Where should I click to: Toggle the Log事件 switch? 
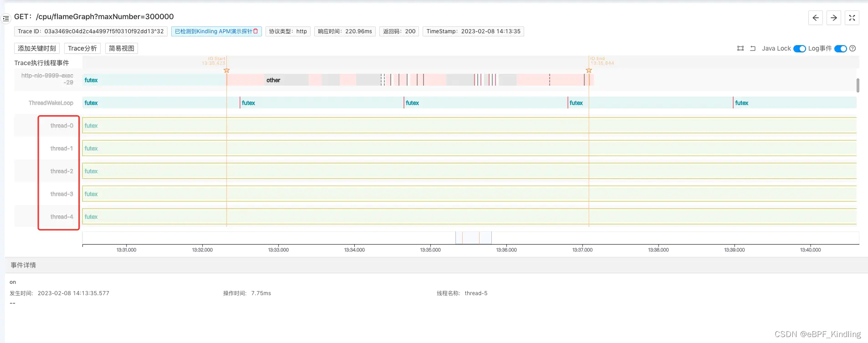[x=840, y=49]
